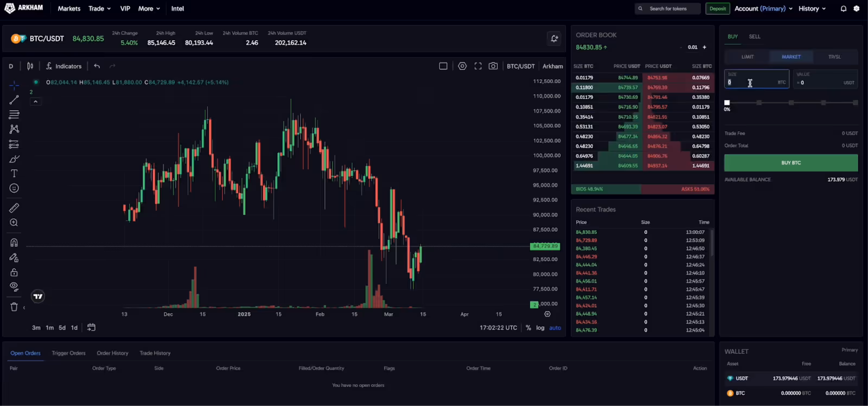This screenshot has width=868, height=406.
Task: Undo the last chart action
Action: (x=97, y=66)
